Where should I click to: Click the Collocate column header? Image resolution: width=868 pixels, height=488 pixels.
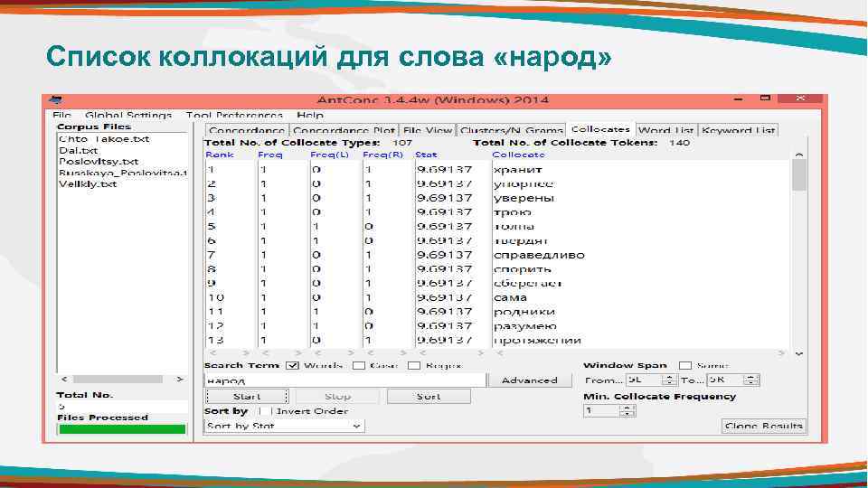click(x=518, y=155)
